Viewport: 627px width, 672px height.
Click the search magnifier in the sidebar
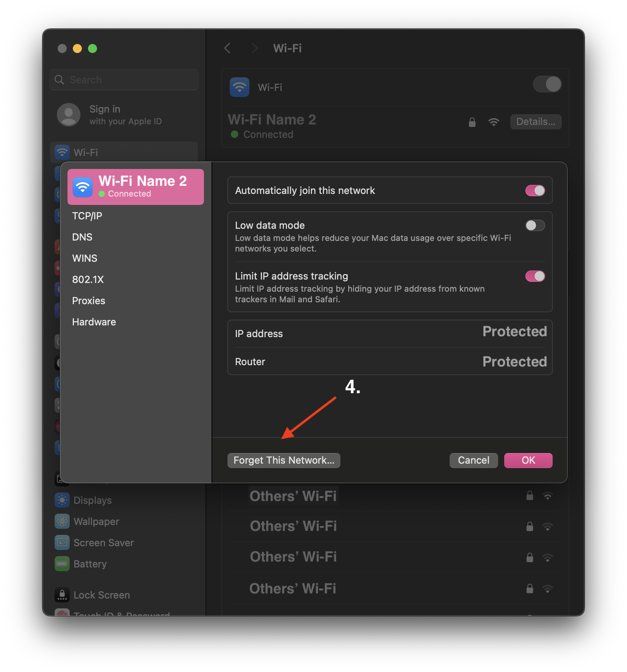click(x=60, y=80)
